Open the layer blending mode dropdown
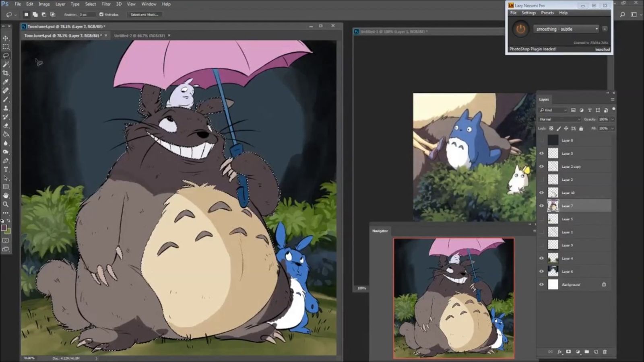 560,119
